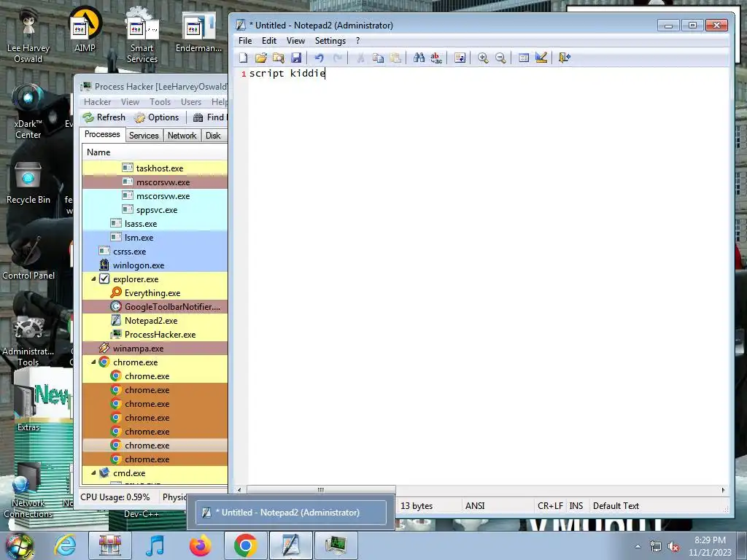Open the Tools menu in Process Hacker
Viewport: 747px width, 560px height.
[160, 102]
